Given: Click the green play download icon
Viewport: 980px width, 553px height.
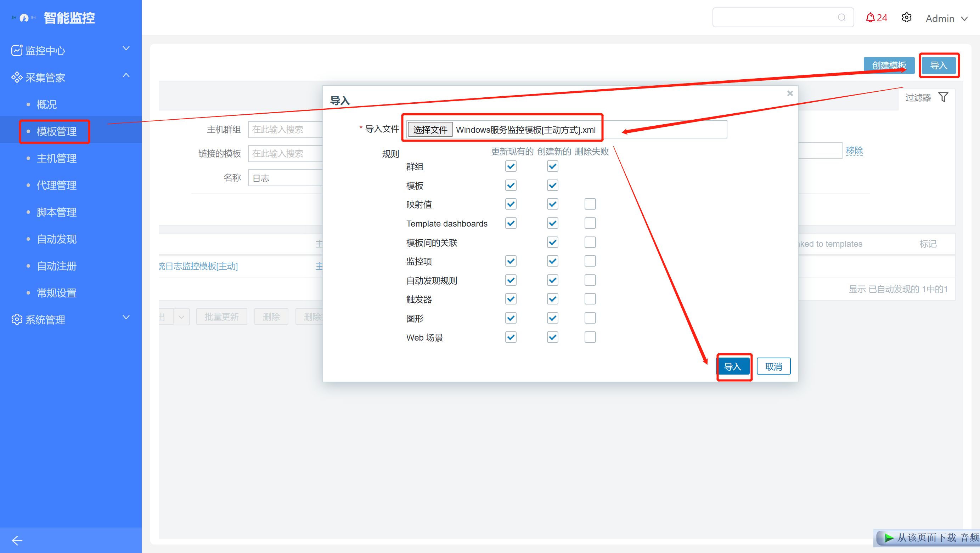Looking at the screenshot, I should [x=889, y=537].
